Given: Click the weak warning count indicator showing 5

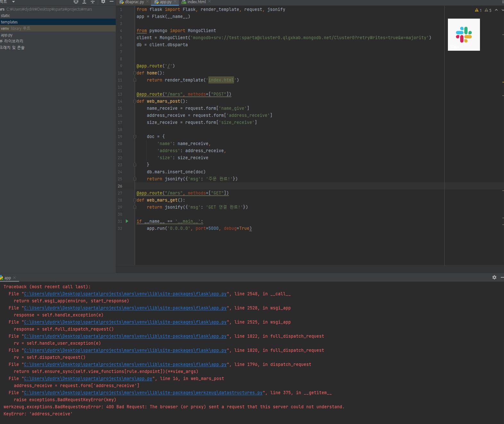Looking at the screenshot, I should point(488,10).
